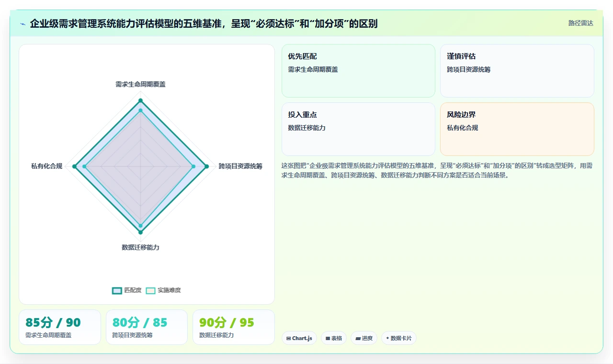Select the 实施难度 point on 跨项目资源统筹 axis
This screenshot has height=364, width=613.
pos(193,166)
